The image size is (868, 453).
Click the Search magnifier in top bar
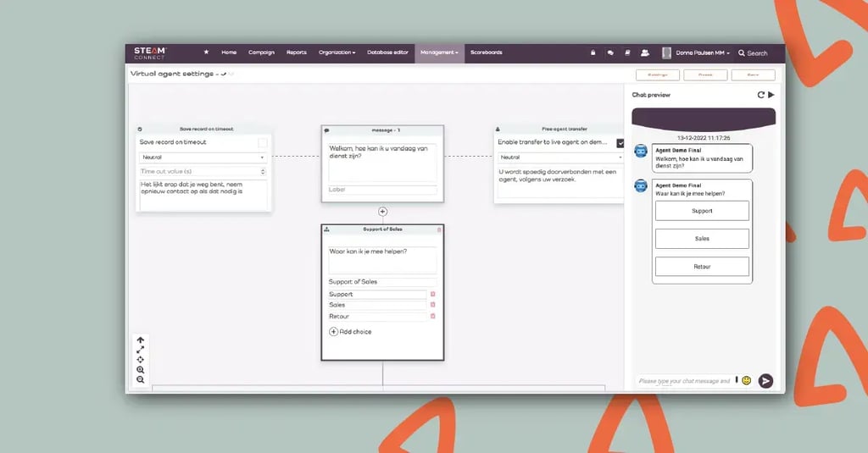pos(741,53)
